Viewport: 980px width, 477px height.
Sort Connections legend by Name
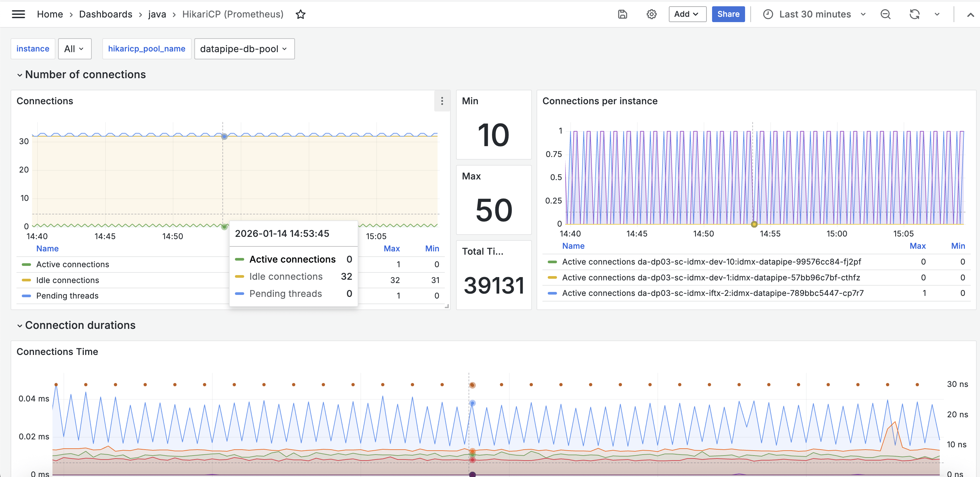(47, 249)
